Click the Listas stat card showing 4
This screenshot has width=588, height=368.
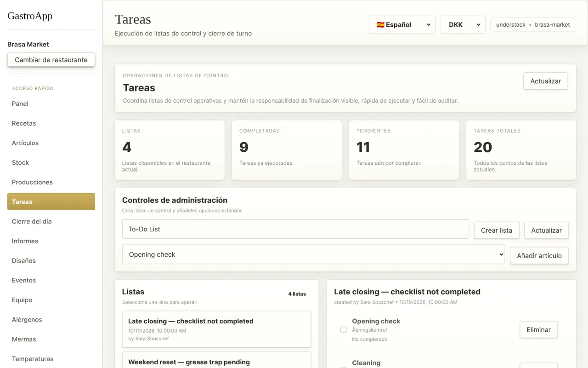tap(170, 150)
